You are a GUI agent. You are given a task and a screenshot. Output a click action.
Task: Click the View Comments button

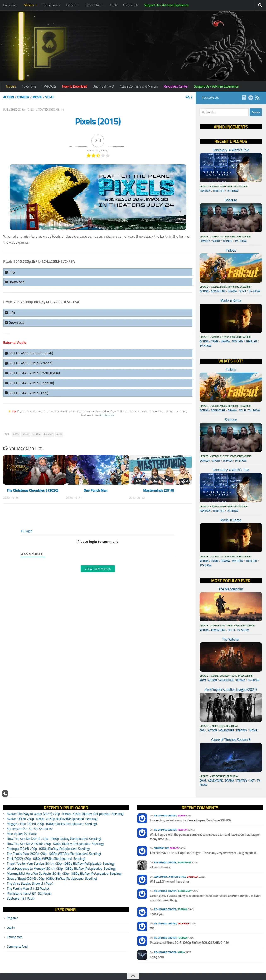pyautogui.click(x=98, y=569)
